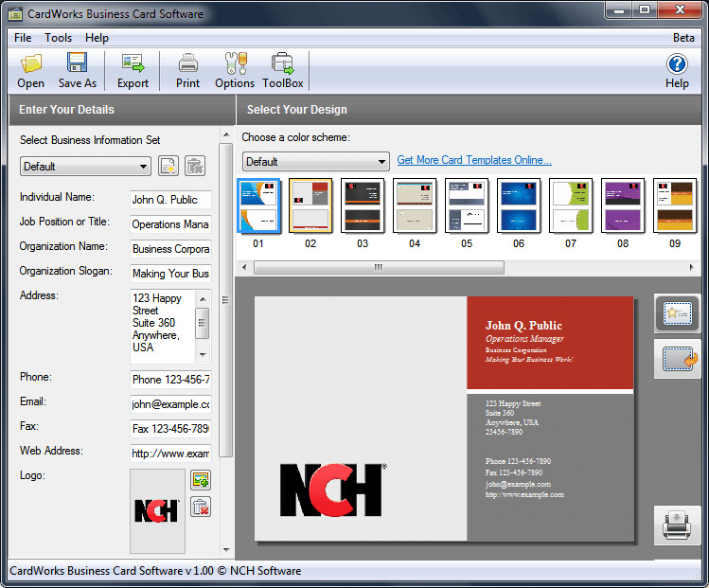Flip the card to the back side view
The height and width of the screenshot is (588, 709).
[677, 359]
